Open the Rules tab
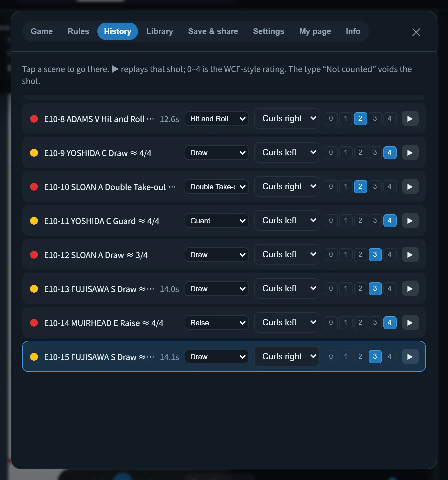Image resolution: width=448 pixels, height=480 pixels. (x=78, y=31)
